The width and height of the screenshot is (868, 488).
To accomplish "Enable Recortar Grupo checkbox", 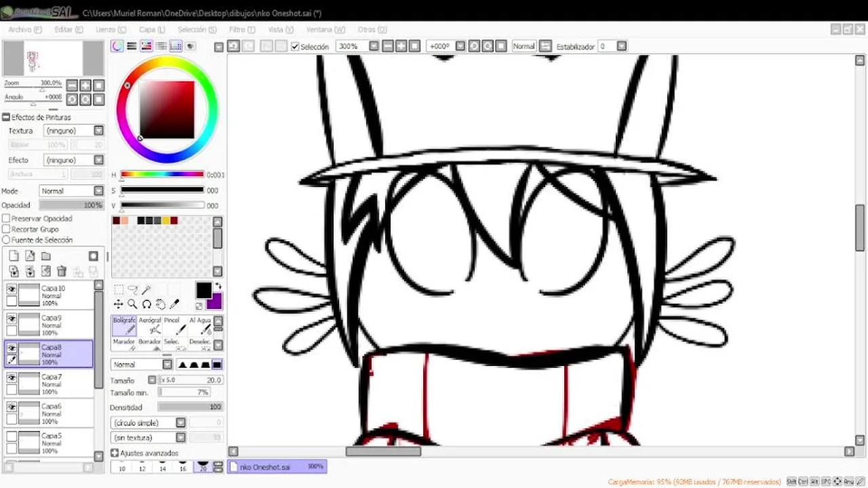I will 6,229.
